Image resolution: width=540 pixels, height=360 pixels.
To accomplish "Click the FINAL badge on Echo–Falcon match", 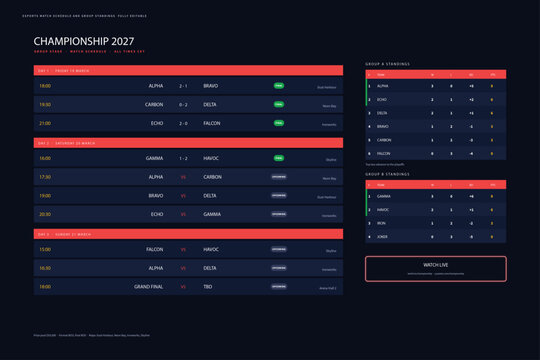I will 279,123.
